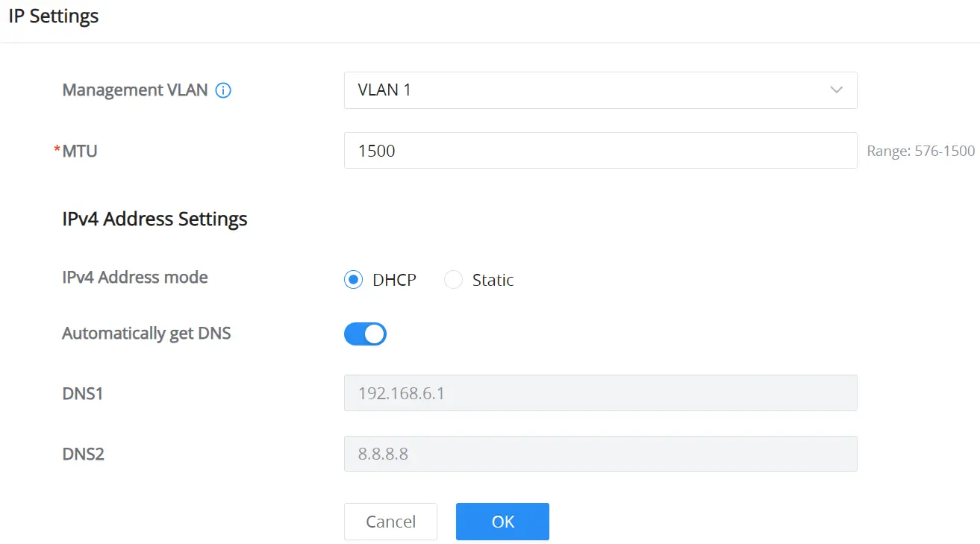This screenshot has height=544, width=980.
Task: Confirm settings with the OK button
Action: coord(502,522)
